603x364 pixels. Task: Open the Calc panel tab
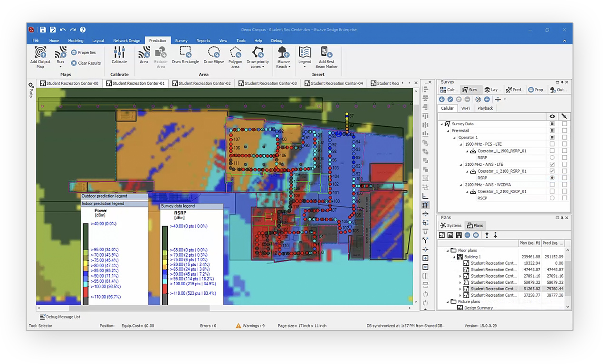pyautogui.click(x=449, y=89)
